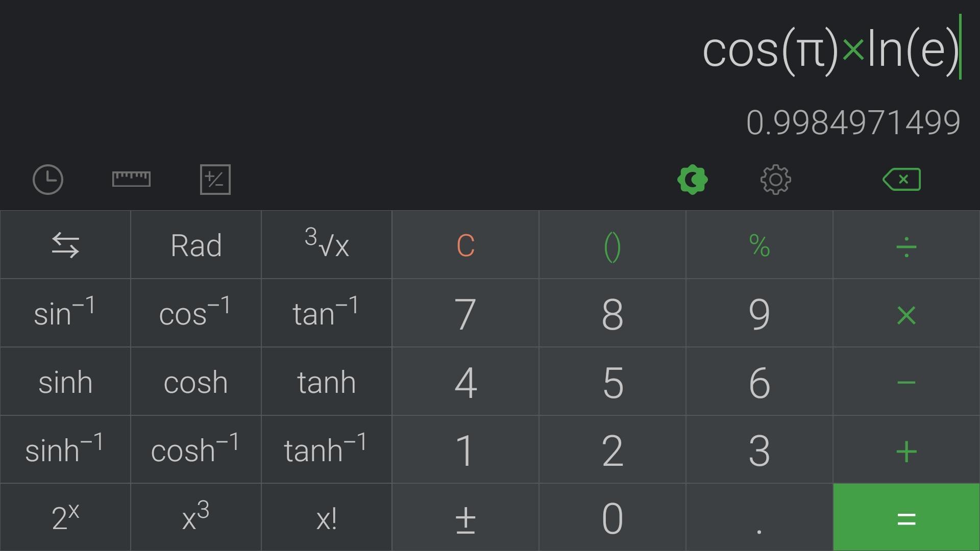Clear the expression with C

[465, 245]
